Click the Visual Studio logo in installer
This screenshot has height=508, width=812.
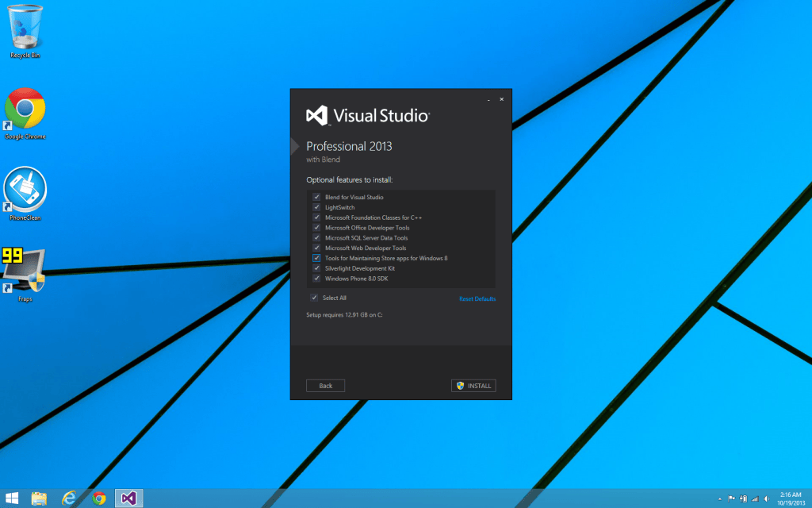[368, 116]
